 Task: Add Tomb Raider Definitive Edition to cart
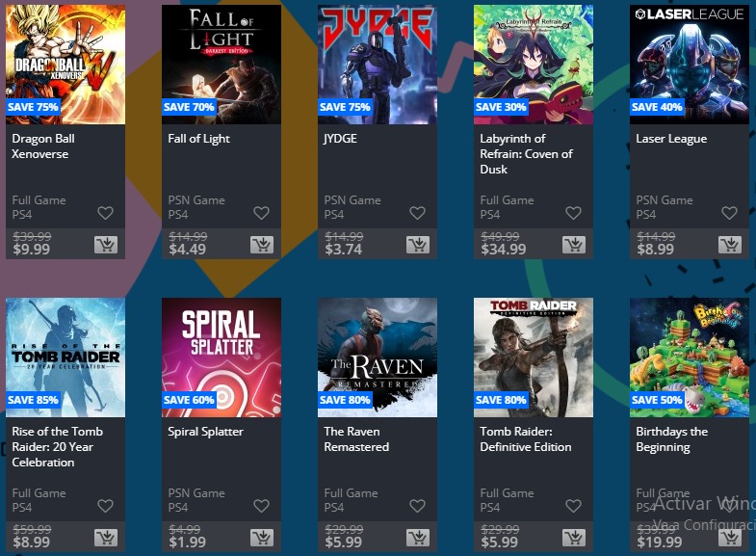pyautogui.click(x=574, y=538)
